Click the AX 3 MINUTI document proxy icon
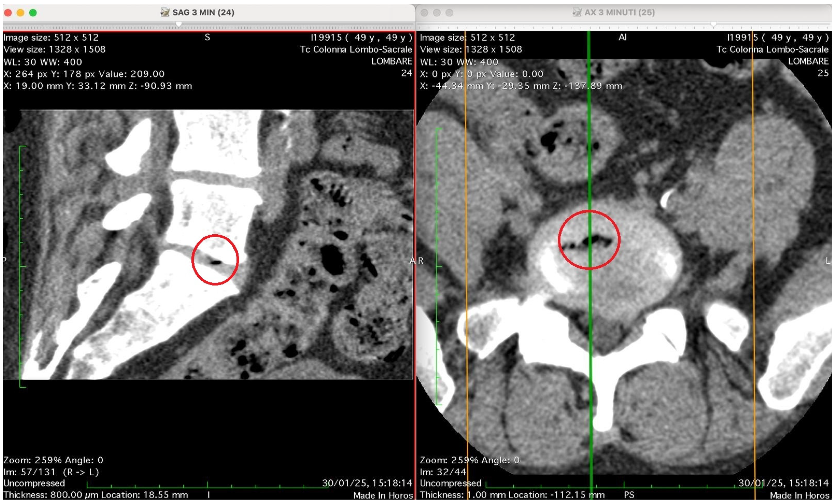Screen dimensions: 835x504 click(577, 12)
